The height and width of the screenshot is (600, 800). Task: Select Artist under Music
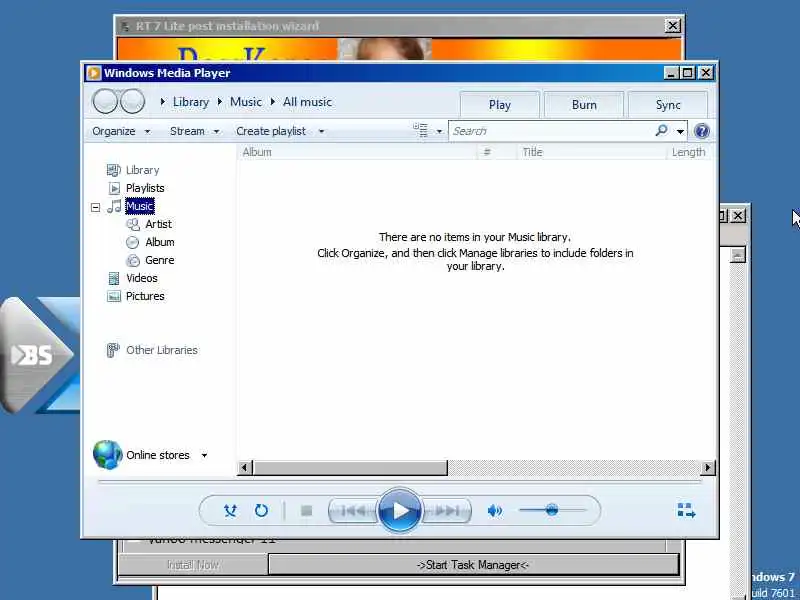point(159,224)
